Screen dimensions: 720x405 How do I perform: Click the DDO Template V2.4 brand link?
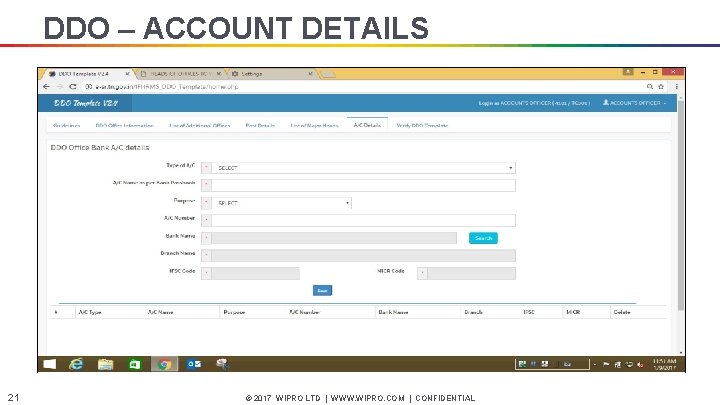pos(86,103)
